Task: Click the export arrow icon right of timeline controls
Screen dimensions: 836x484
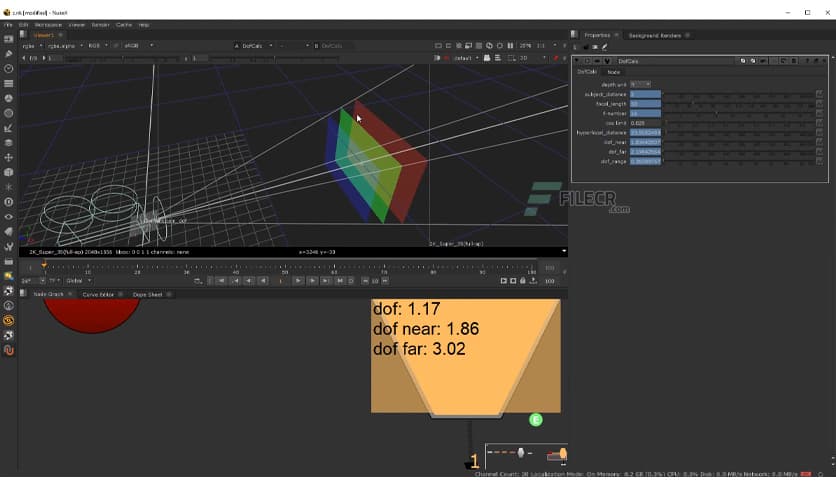Action: [x=533, y=281]
